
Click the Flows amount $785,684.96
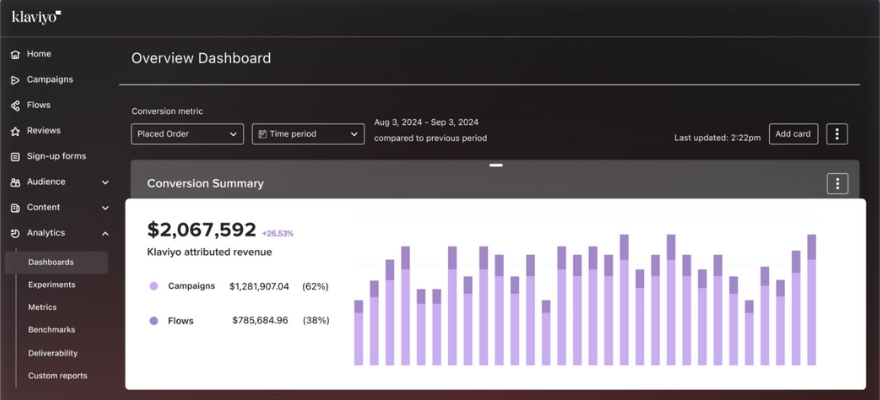260,320
